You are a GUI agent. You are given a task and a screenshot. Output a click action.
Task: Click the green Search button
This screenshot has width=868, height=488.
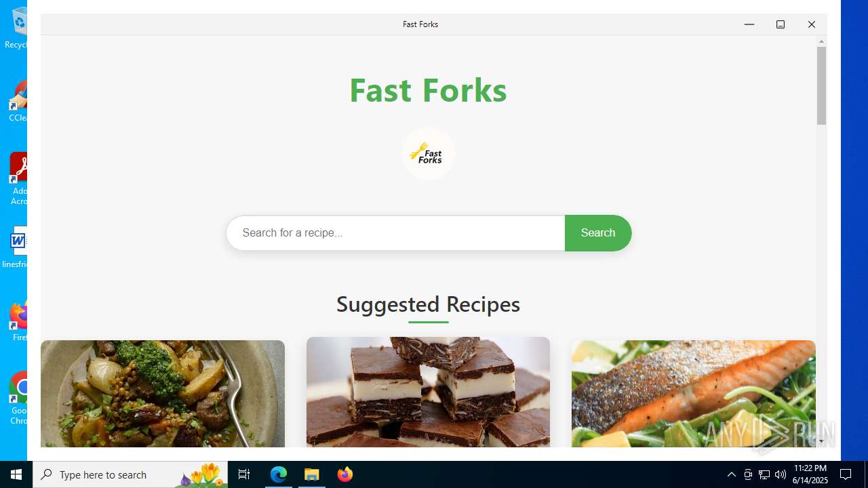click(598, 233)
